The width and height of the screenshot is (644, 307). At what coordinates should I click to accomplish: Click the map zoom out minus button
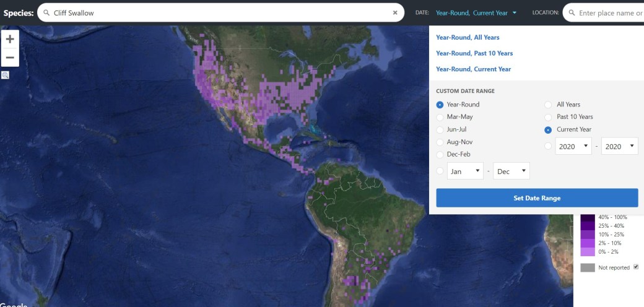coord(9,58)
